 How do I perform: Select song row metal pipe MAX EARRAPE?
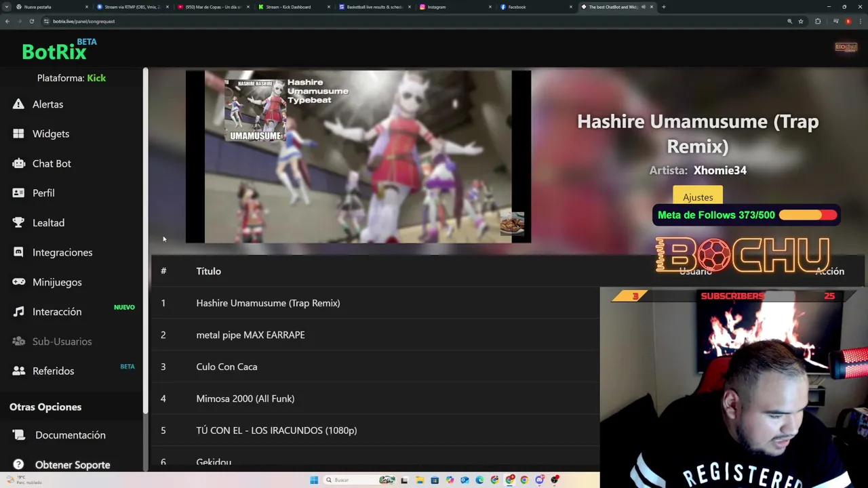click(x=375, y=335)
